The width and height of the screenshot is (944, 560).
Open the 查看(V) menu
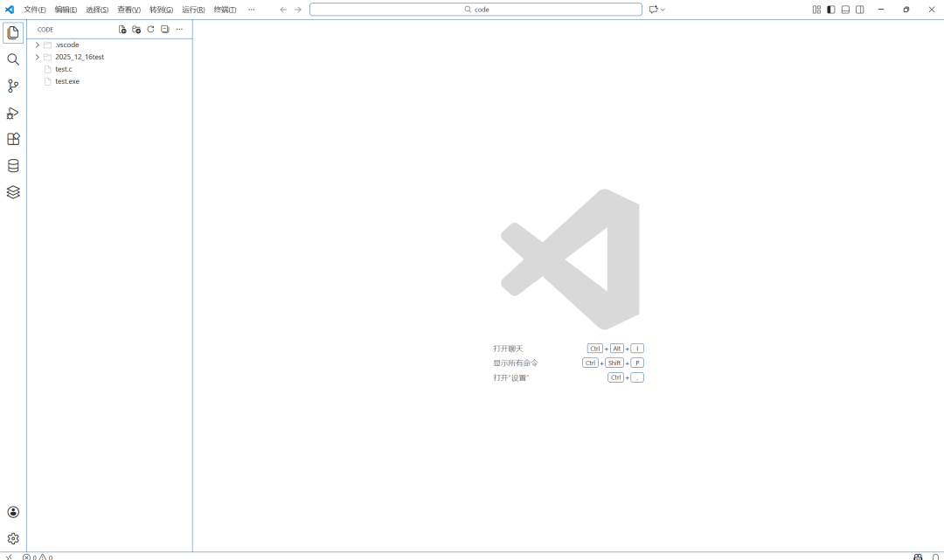[128, 10]
